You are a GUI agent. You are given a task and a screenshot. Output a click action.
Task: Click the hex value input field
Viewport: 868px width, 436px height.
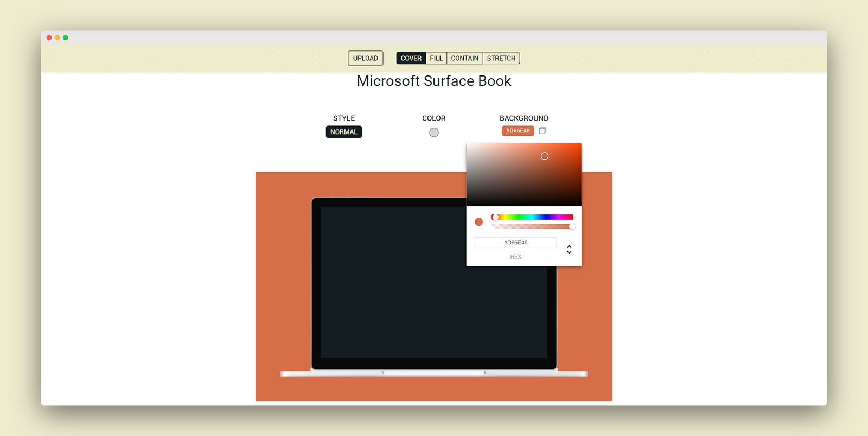click(x=516, y=243)
